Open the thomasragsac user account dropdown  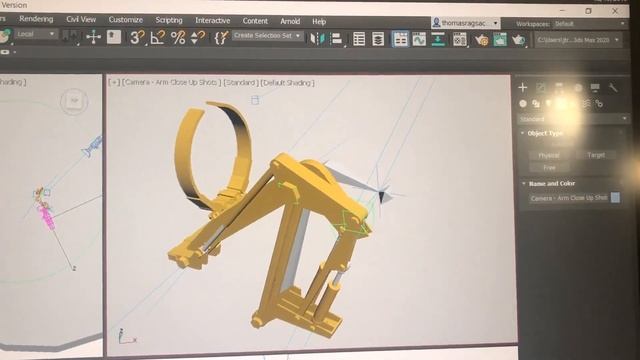465,23
